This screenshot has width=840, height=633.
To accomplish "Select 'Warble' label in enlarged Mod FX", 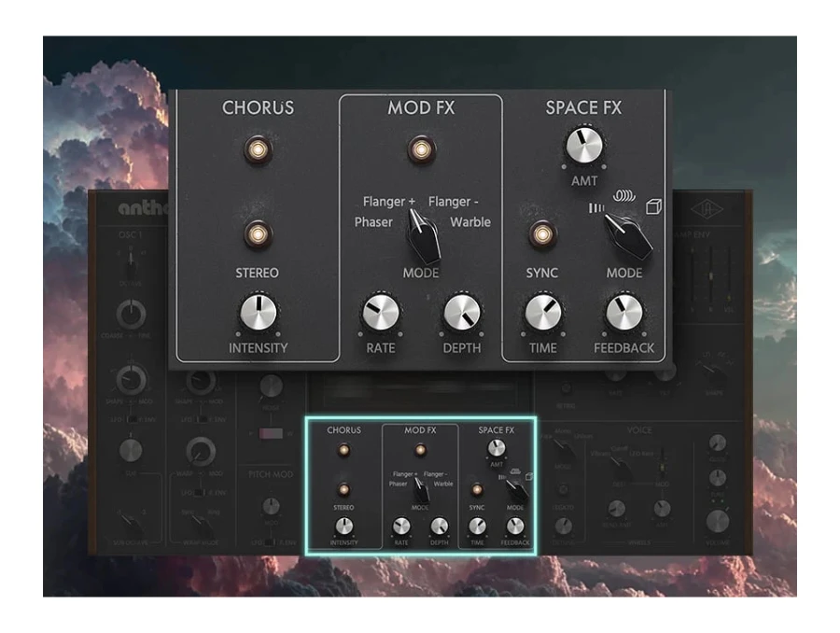I will [470, 222].
